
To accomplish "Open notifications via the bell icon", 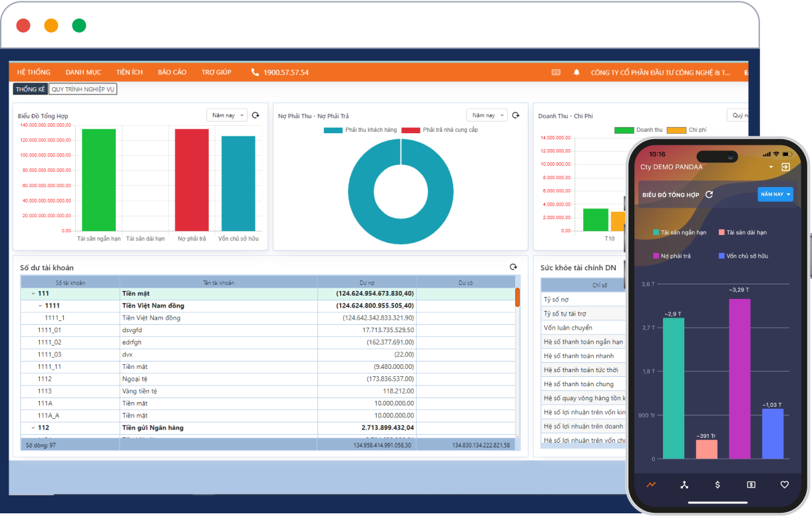I will tap(577, 73).
